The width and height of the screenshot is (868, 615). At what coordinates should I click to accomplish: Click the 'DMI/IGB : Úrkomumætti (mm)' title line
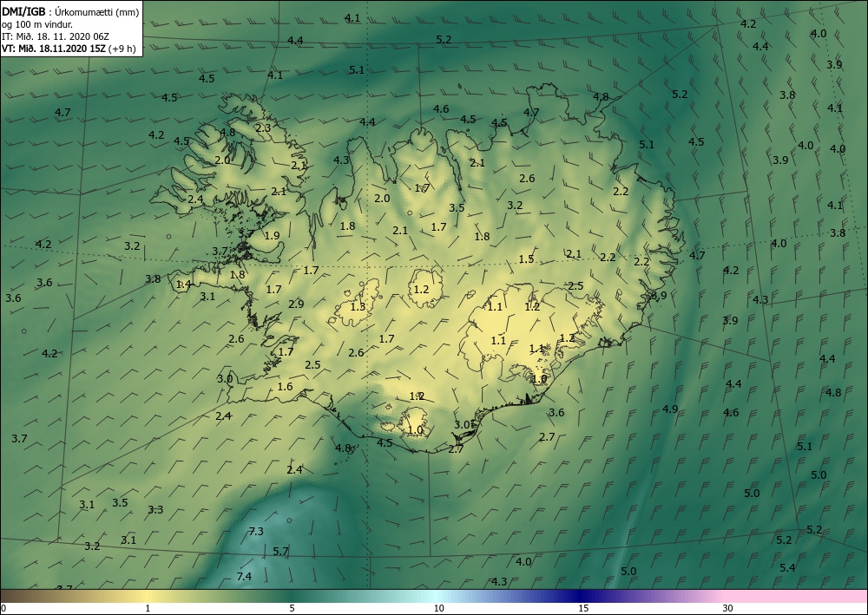coord(70,12)
